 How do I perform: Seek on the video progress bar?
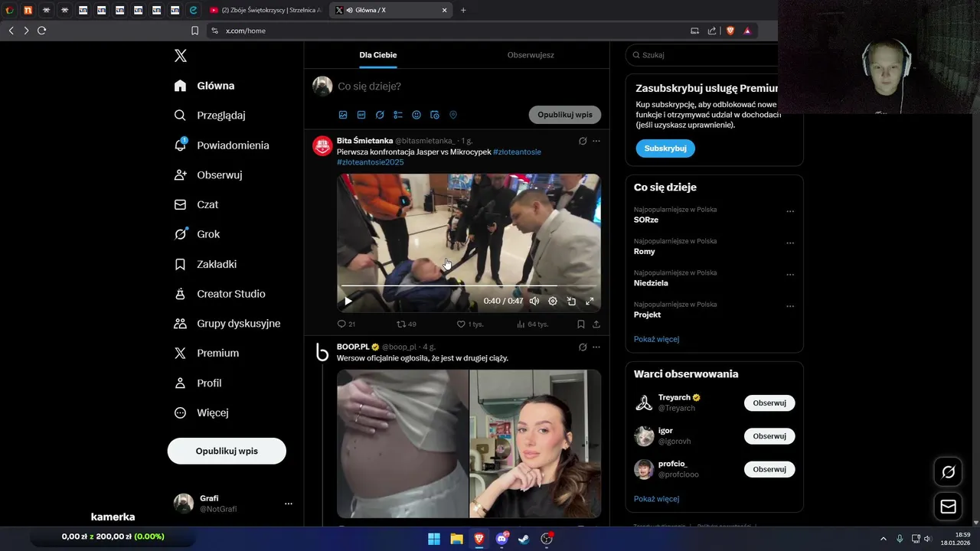(x=469, y=286)
